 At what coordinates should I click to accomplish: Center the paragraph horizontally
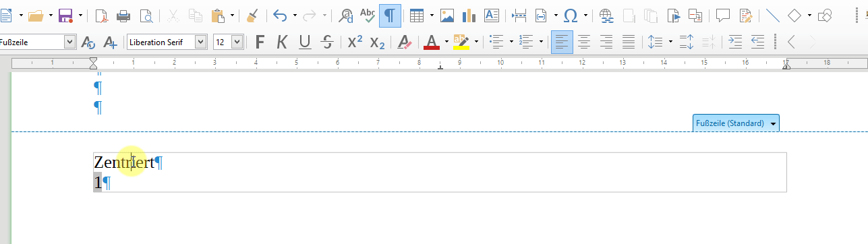tap(584, 42)
